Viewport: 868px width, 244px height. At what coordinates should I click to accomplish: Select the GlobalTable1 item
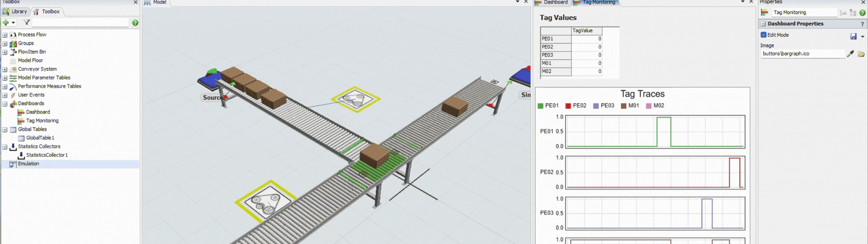40,138
